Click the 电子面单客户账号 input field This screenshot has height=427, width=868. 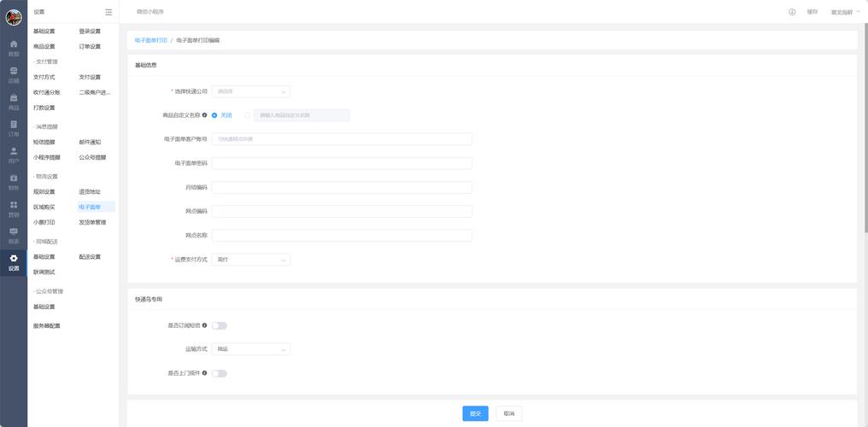341,139
